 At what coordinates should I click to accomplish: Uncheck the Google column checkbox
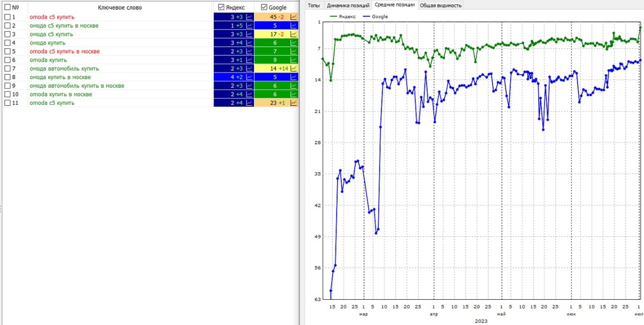[264, 8]
